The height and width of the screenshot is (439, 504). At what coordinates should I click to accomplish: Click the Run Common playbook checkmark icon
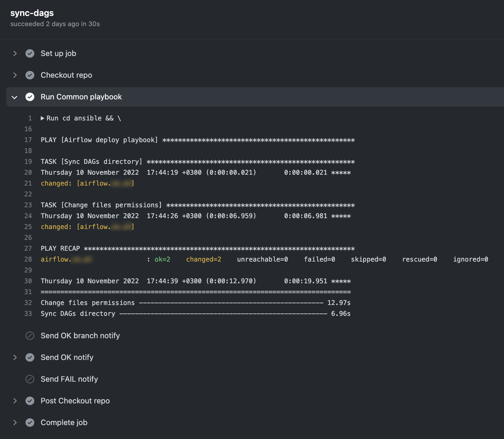pyautogui.click(x=30, y=97)
